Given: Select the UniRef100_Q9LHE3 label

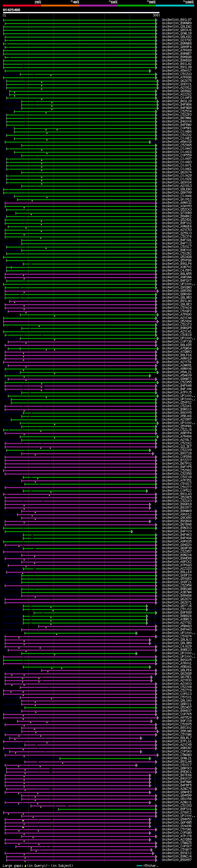Looking at the screenshot, I should click(x=177, y=304).
